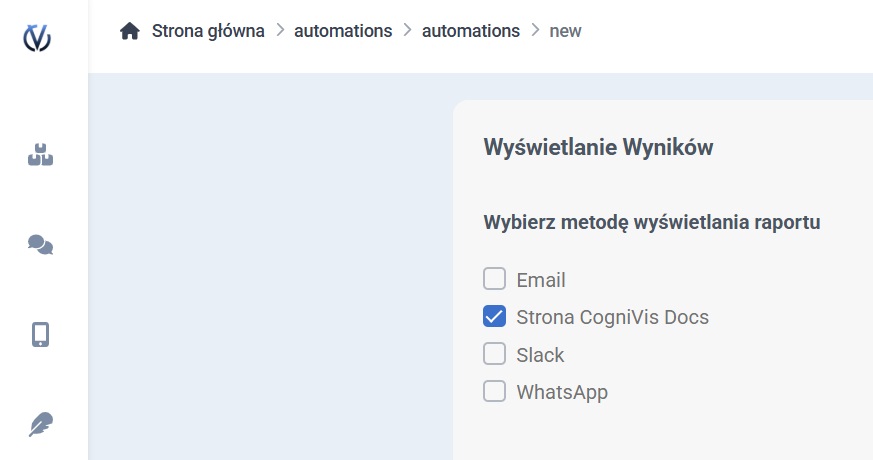Go to Strona główna breadcrumb link
This screenshot has height=460, width=873.
pos(208,31)
